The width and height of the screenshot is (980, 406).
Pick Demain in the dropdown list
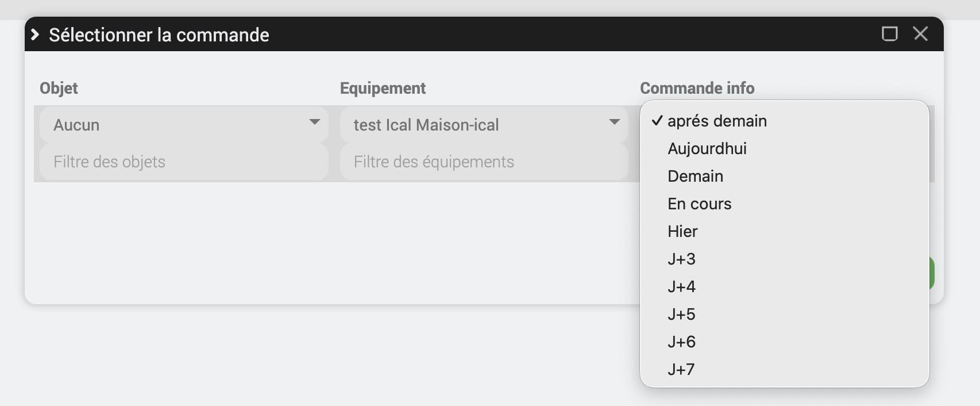click(x=695, y=176)
